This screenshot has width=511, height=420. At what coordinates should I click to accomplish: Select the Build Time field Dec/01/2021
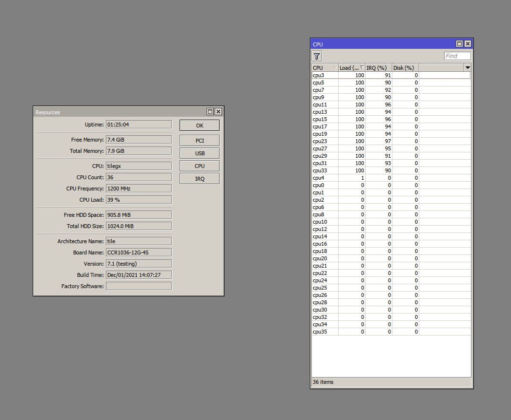[139, 275]
